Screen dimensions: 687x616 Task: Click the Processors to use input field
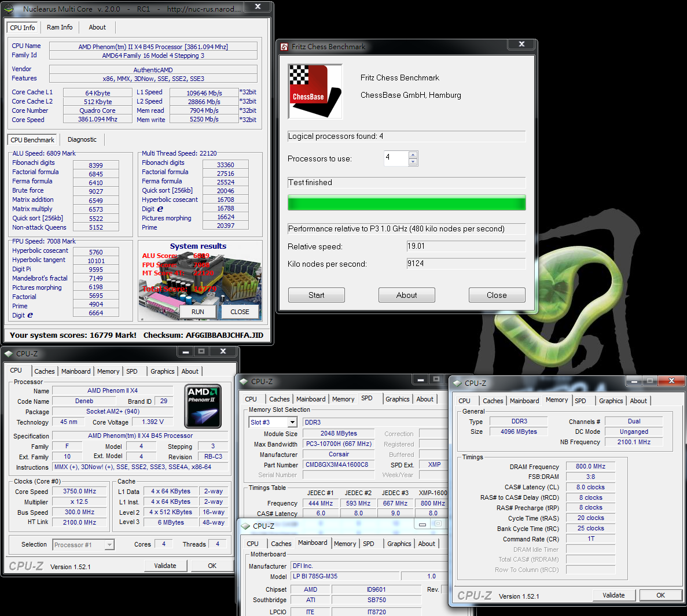click(x=396, y=158)
